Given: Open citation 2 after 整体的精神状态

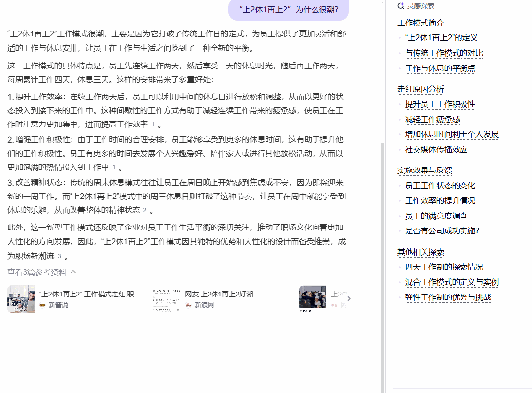Looking at the screenshot, I should [x=145, y=210].
